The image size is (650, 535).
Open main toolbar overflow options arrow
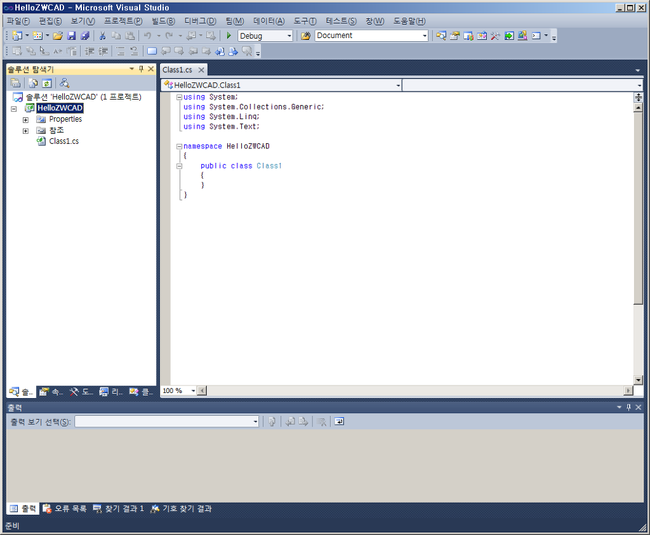tap(554, 37)
